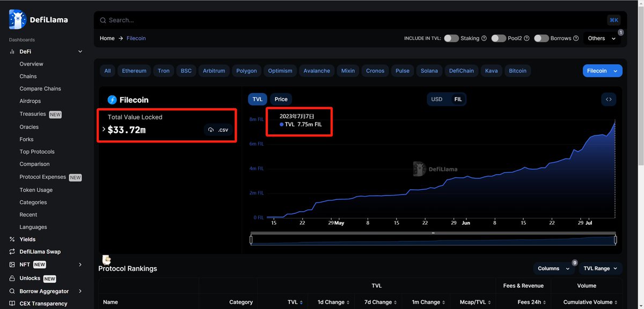Click the DefiLlama Swap icon
The height and width of the screenshot is (309, 644).
tap(12, 251)
